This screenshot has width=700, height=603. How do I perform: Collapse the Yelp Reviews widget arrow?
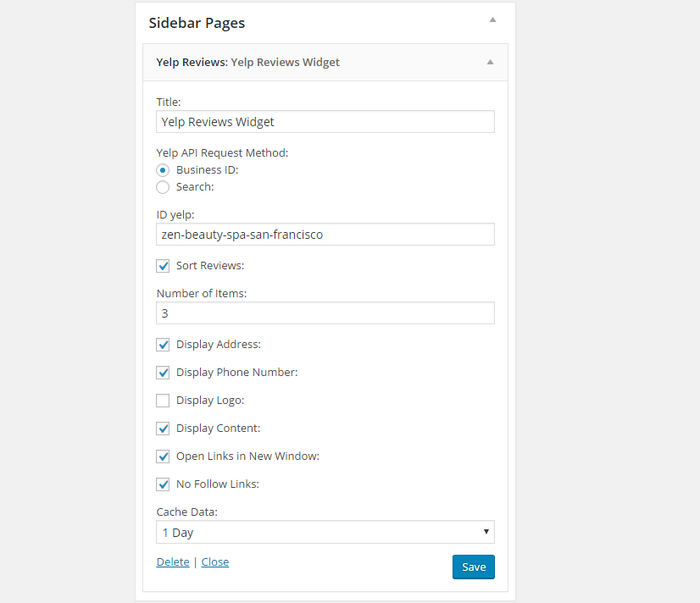click(x=490, y=62)
